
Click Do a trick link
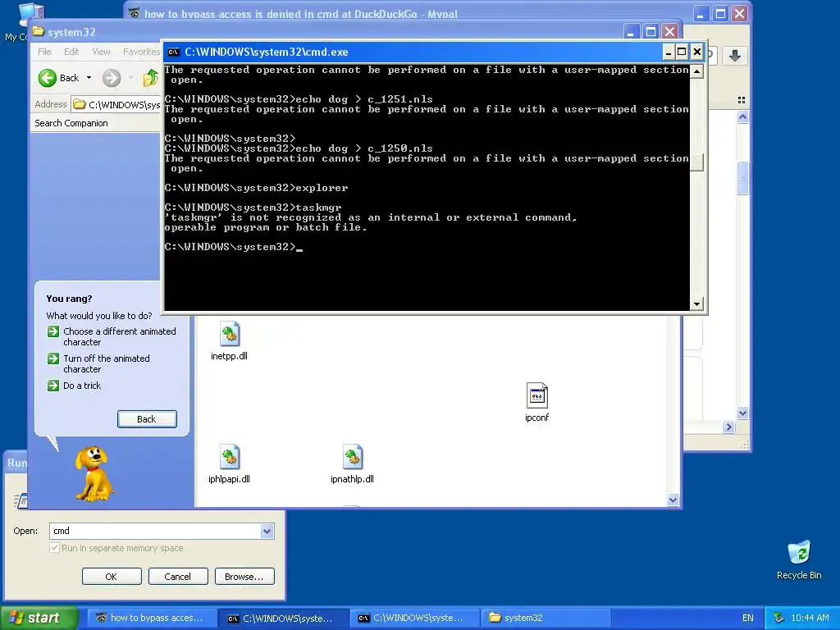(82, 386)
